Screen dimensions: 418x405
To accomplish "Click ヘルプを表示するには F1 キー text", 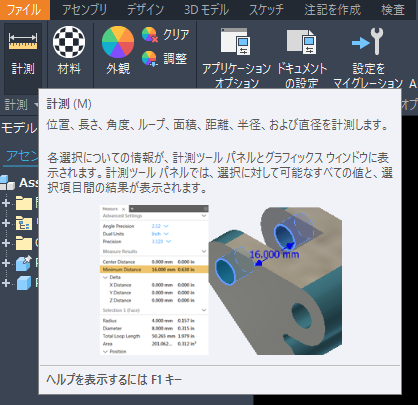I will tap(114, 379).
